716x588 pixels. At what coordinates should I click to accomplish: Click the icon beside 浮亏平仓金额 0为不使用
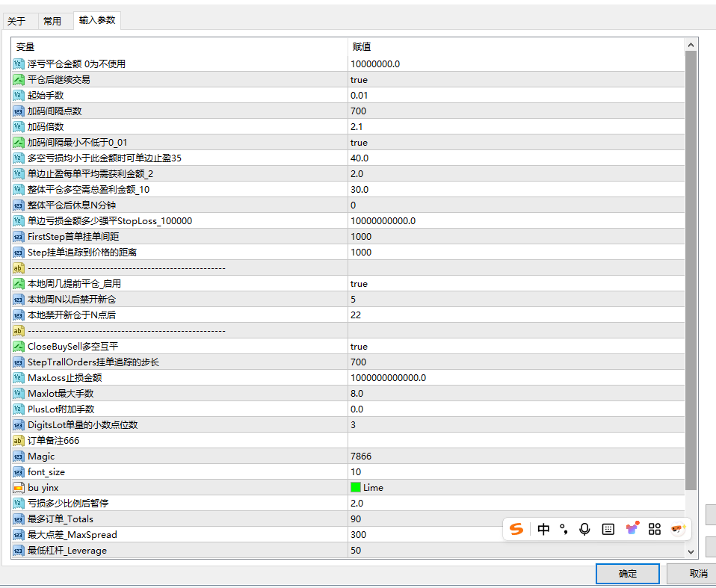point(18,64)
